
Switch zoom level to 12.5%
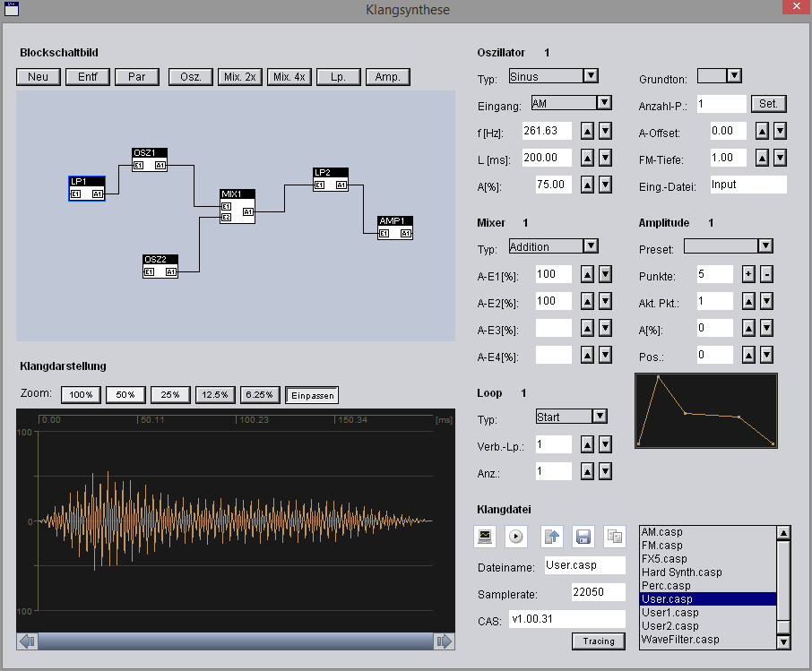coord(215,395)
